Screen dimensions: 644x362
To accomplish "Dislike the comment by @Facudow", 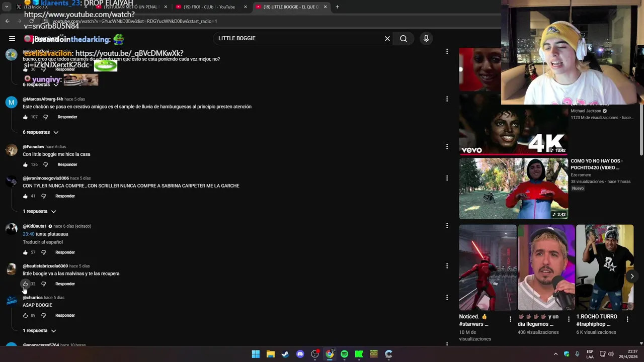I will pyautogui.click(x=45, y=164).
